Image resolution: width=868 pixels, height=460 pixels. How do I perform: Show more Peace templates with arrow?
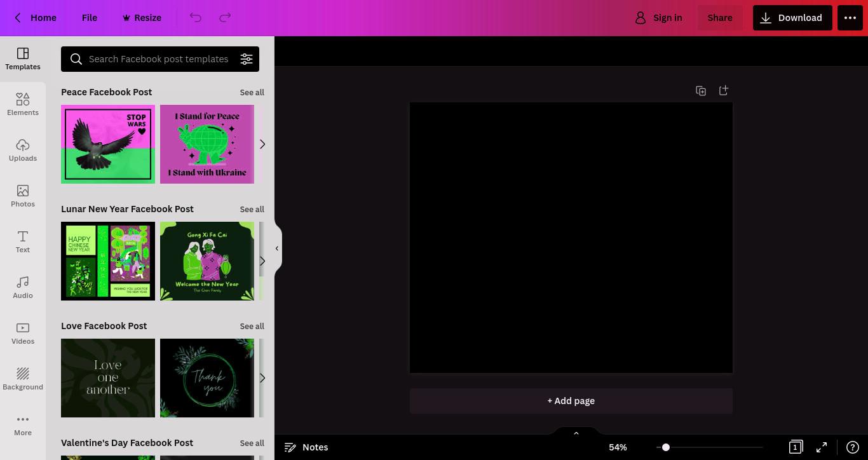(262, 144)
